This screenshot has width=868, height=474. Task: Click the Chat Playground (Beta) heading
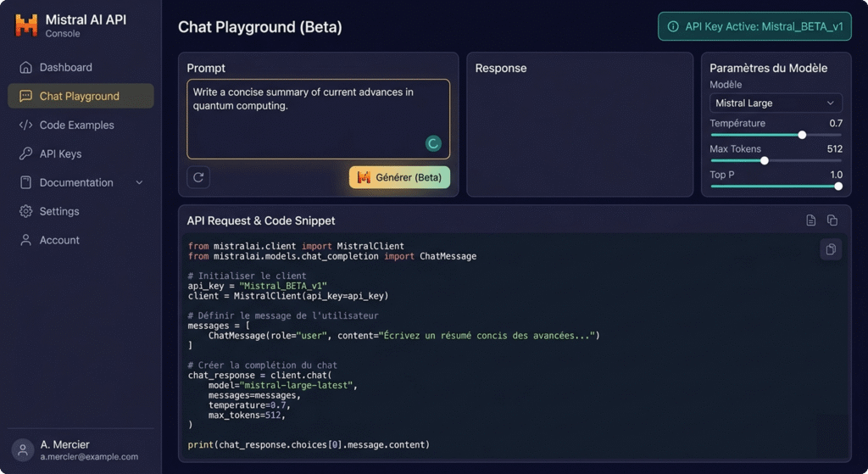[x=259, y=27]
